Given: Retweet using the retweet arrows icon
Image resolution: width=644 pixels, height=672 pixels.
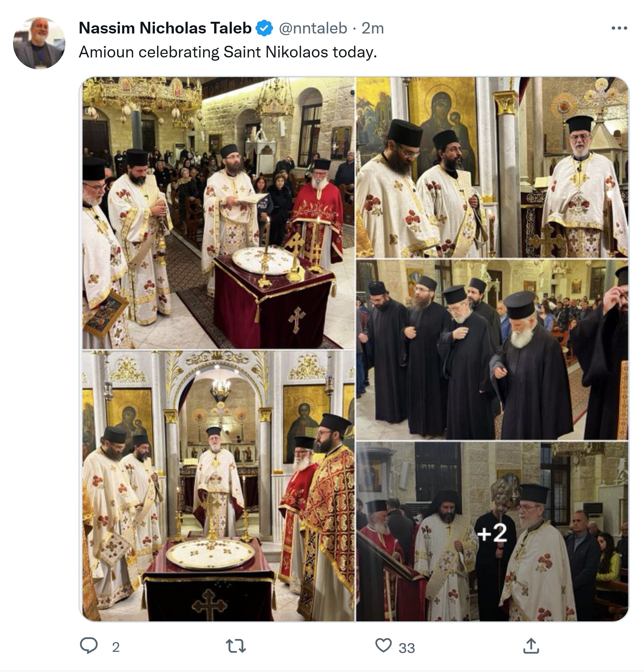Looking at the screenshot, I should click(236, 646).
